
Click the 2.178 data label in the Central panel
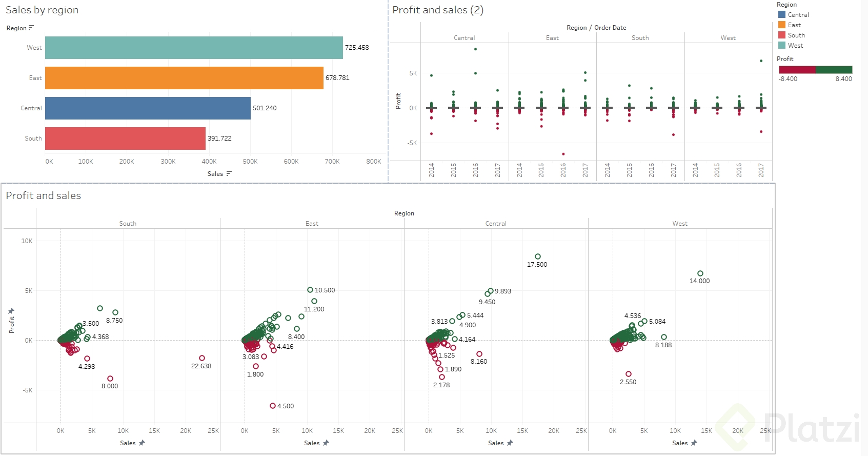441,385
